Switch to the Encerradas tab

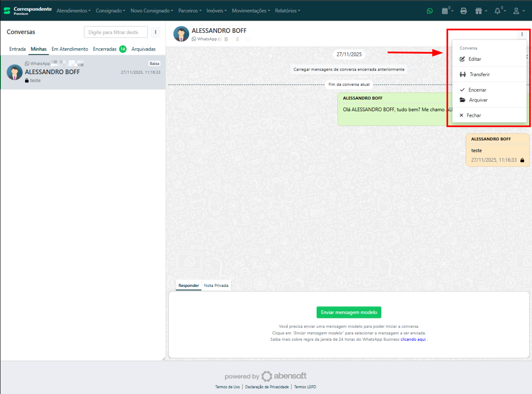105,49
